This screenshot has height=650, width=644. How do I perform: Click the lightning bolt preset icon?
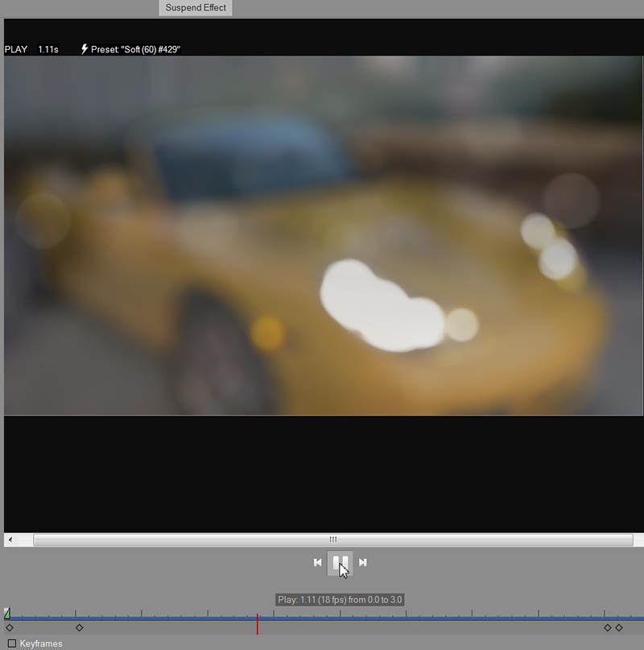(85, 49)
